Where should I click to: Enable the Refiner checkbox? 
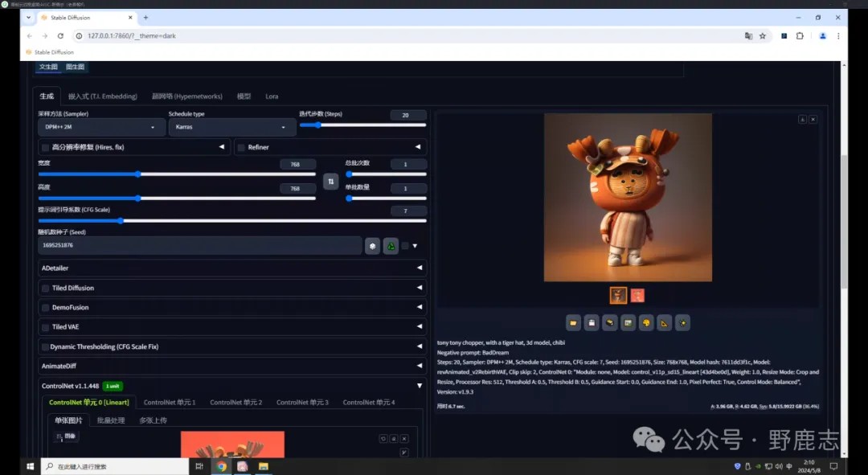pyautogui.click(x=241, y=147)
